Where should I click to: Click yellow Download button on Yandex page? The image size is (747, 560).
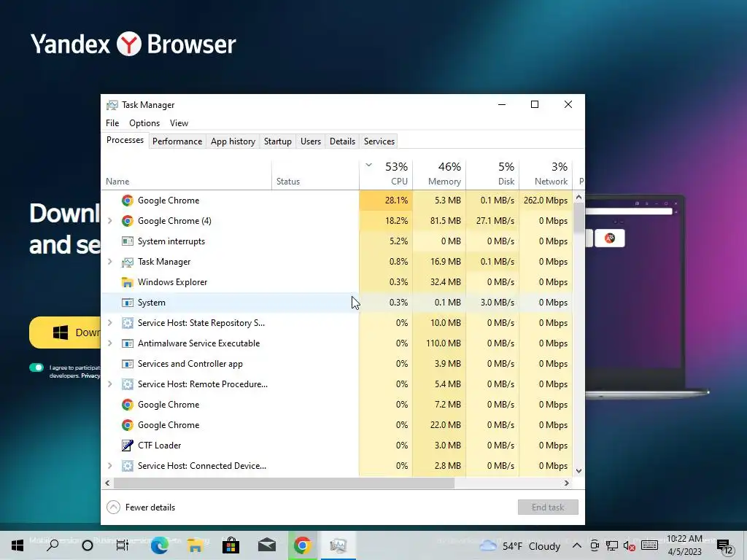(65, 332)
